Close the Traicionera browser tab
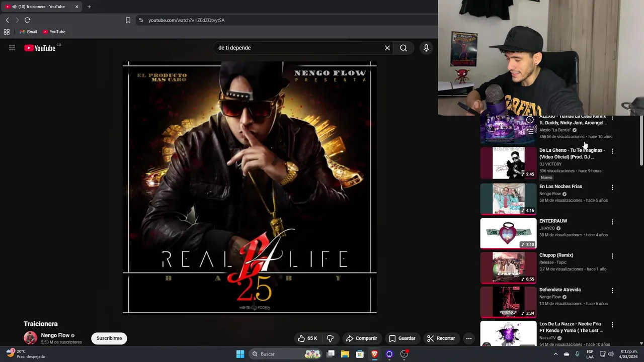644x362 pixels. pos(77,7)
